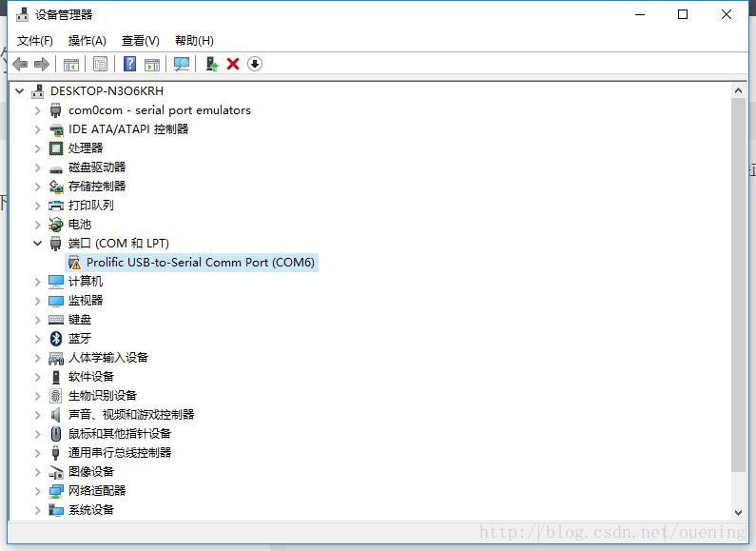
Task: Click the 图像设备 camera icon
Action: tap(56, 472)
